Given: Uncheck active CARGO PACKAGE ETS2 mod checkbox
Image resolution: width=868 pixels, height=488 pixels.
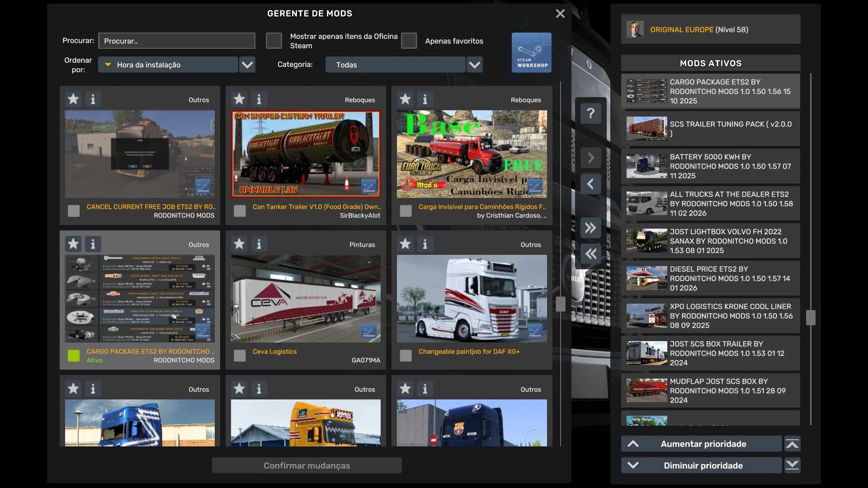Looking at the screenshot, I should pyautogui.click(x=74, y=356).
